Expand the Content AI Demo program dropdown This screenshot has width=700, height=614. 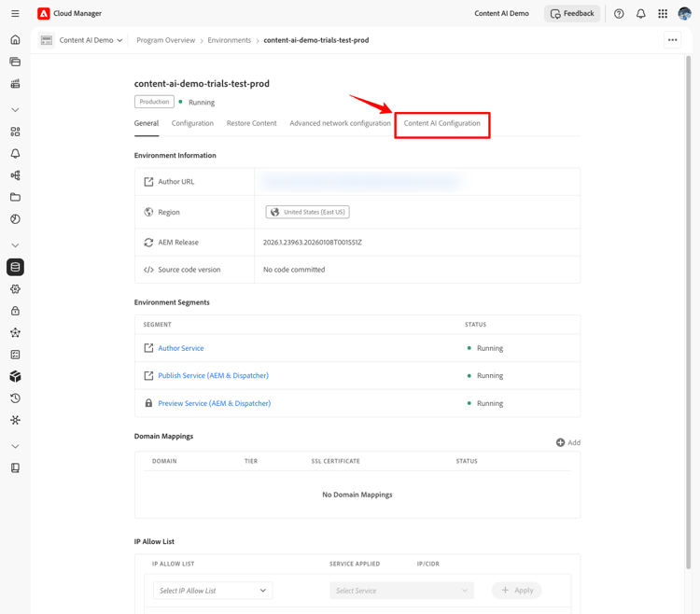point(91,40)
